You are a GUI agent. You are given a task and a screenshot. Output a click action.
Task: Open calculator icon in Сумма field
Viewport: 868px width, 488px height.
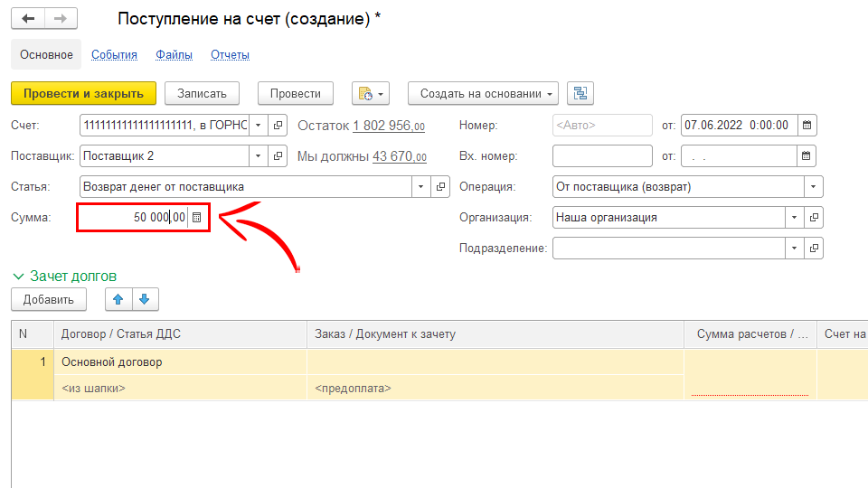pyautogui.click(x=197, y=218)
